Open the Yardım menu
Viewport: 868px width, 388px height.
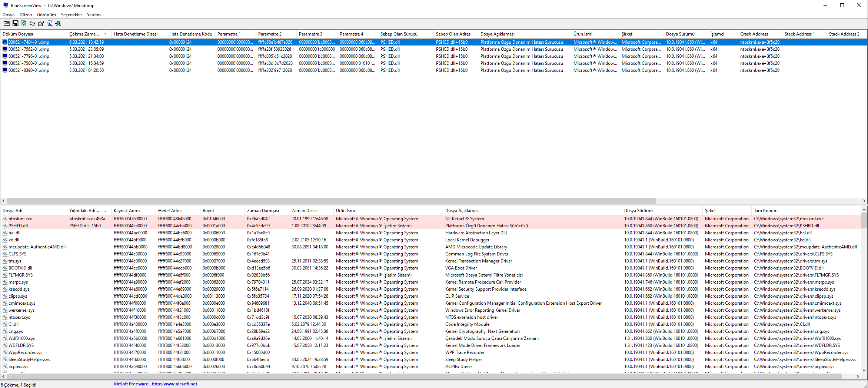point(94,15)
